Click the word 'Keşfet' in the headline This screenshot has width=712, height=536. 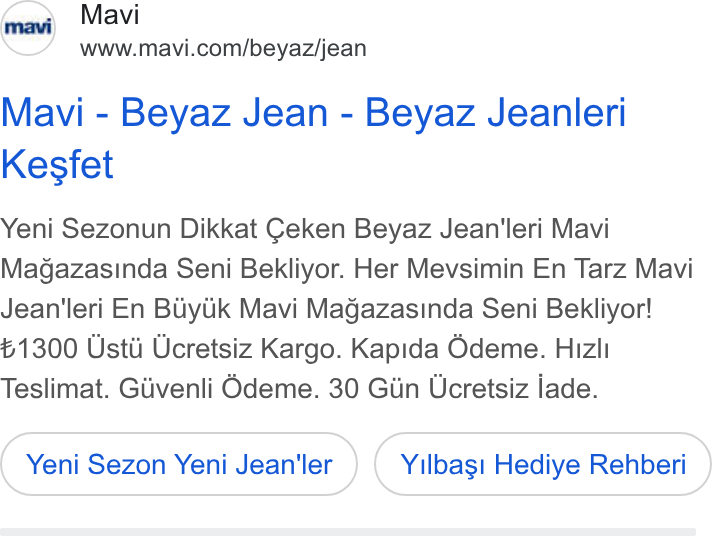(57, 164)
